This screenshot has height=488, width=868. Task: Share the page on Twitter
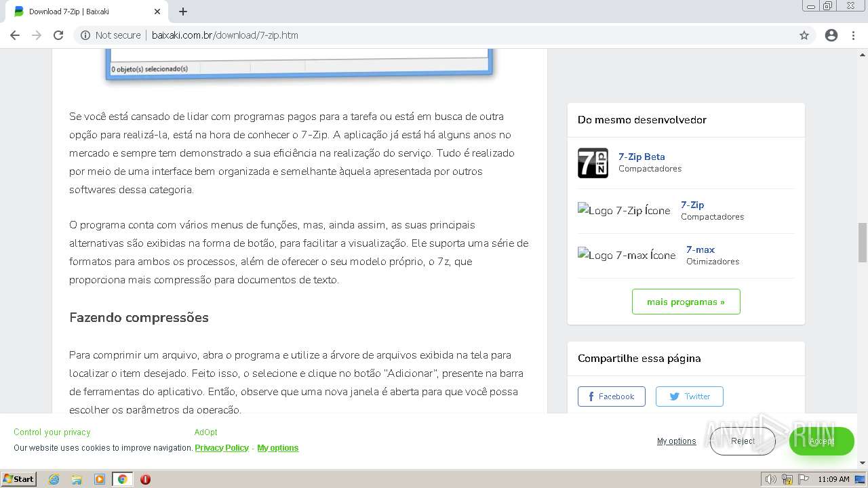point(689,396)
